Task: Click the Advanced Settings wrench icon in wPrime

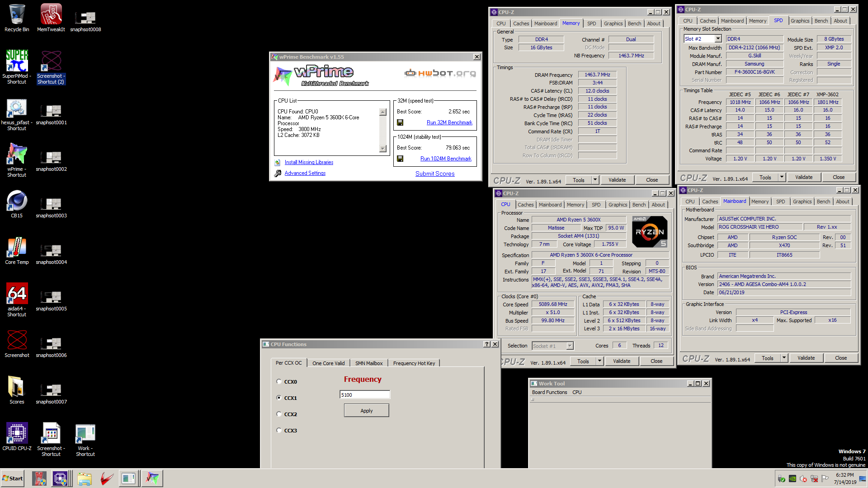Action: [278, 173]
